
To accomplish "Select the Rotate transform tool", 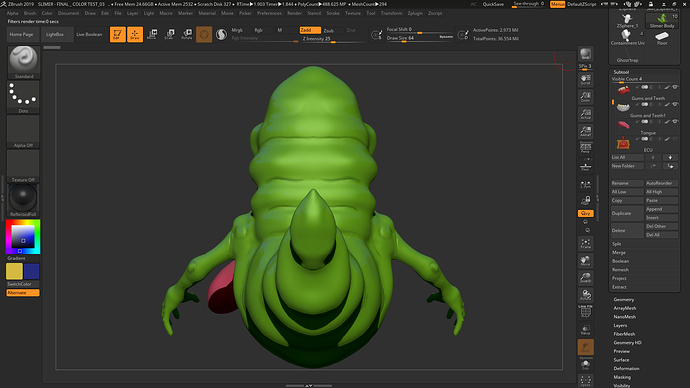I will (x=187, y=34).
